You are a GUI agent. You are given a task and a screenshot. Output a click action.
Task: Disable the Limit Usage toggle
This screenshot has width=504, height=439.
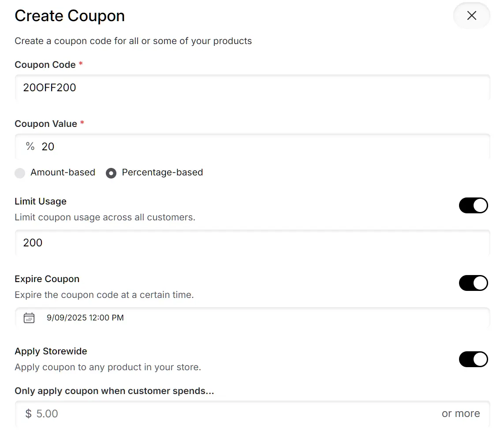(x=474, y=205)
